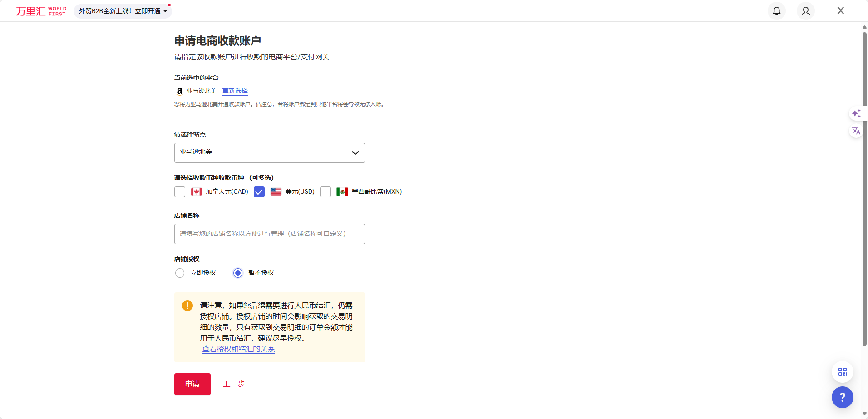
Task: Click the 美元(USD) label text
Action: click(300, 192)
